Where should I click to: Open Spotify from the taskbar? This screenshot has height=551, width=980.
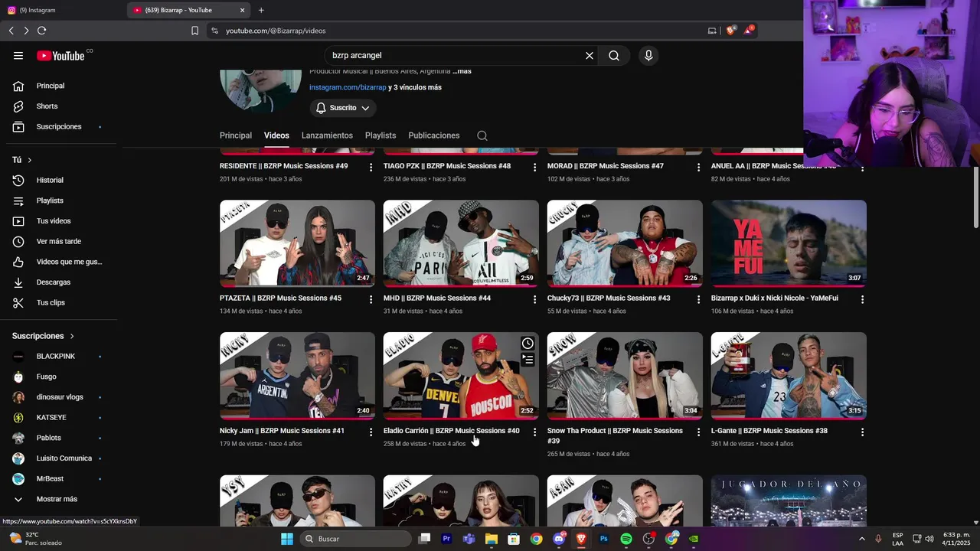point(626,539)
